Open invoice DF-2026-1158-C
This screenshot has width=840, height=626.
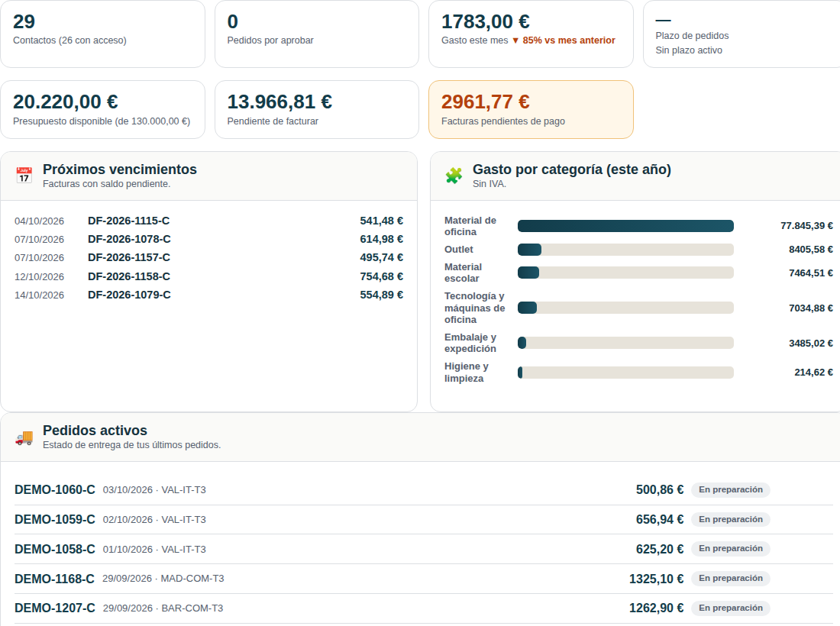(128, 276)
